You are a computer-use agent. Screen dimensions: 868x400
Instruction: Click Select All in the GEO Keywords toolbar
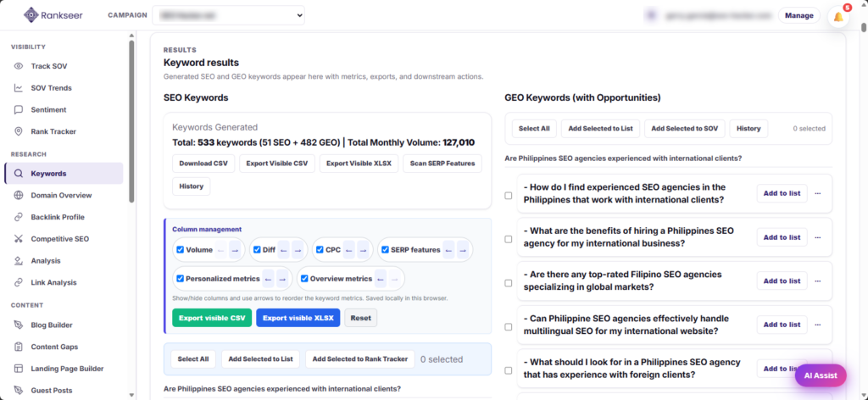[x=534, y=128]
